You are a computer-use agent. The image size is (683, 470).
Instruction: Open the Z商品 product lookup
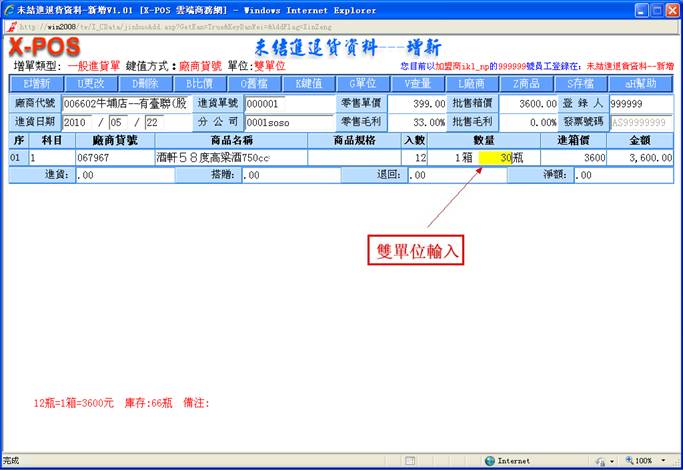pos(525,84)
